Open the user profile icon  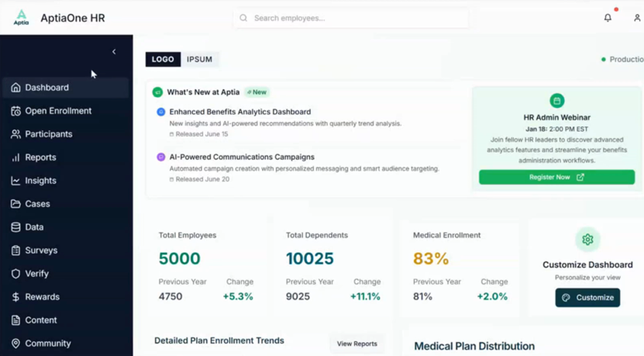[x=637, y=18]
